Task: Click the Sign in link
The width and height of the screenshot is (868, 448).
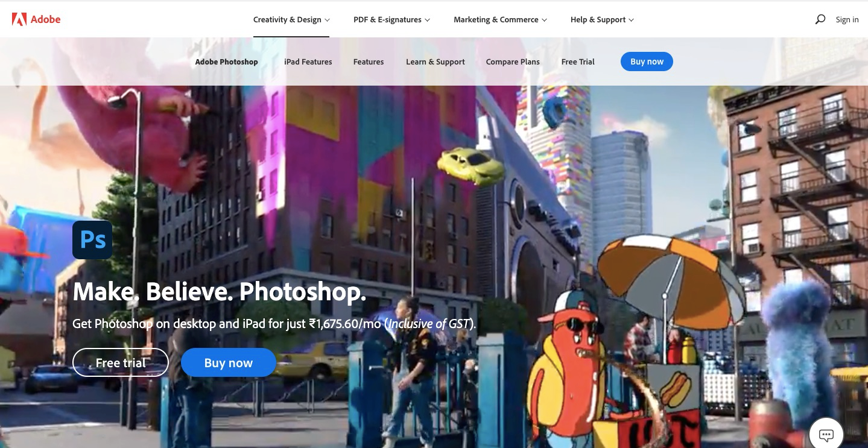Action: point(847,20)
